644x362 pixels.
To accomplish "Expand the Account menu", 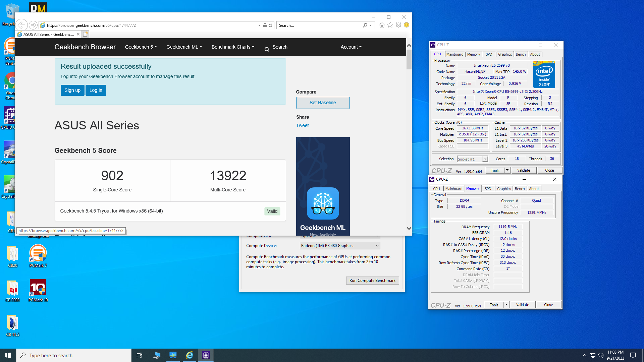I will click(x=351, y=47).
